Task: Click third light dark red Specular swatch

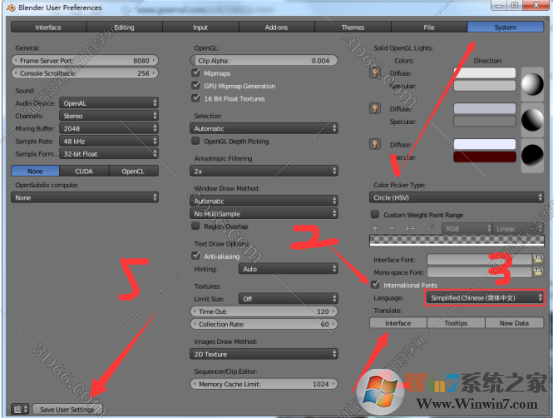Action: click(x=485, y=157)
